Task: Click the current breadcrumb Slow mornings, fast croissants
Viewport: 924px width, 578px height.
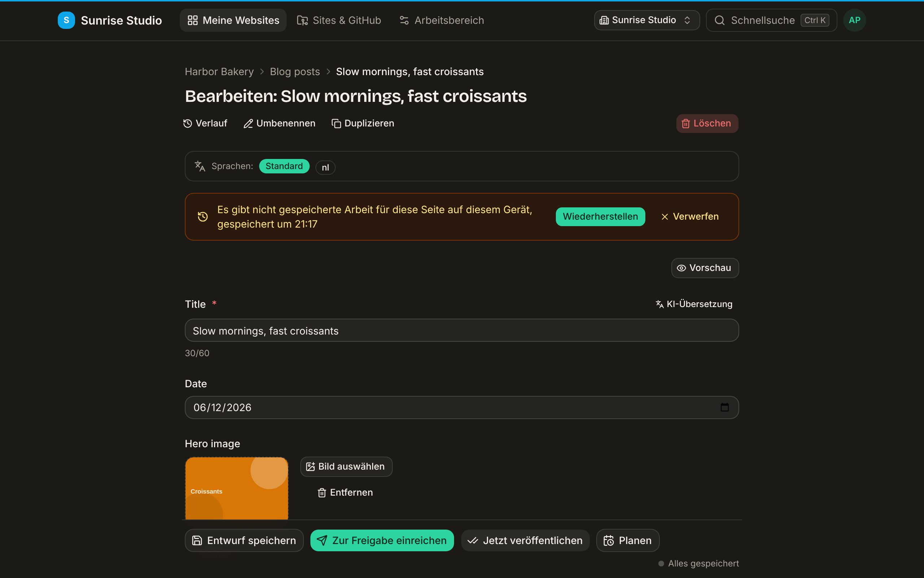Action: (410, 72)
